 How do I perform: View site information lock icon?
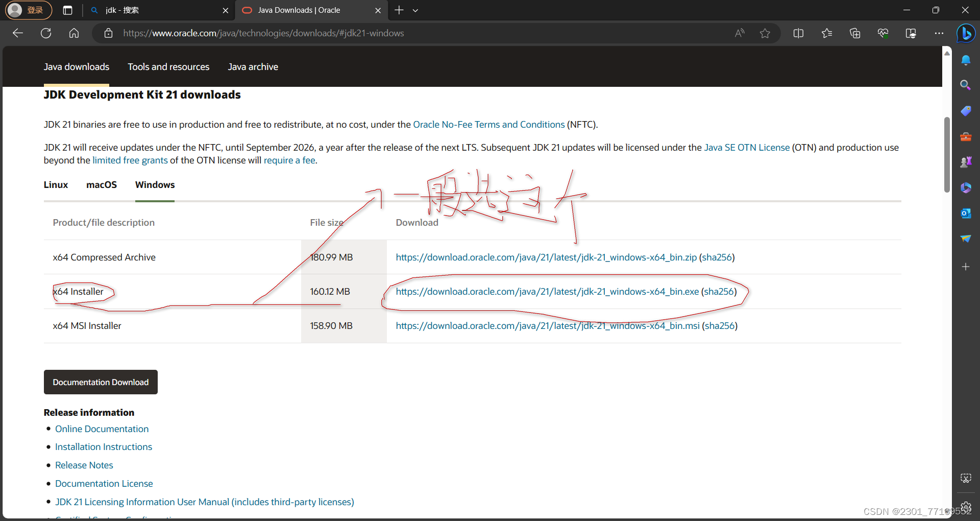click(x=108, y=33)
